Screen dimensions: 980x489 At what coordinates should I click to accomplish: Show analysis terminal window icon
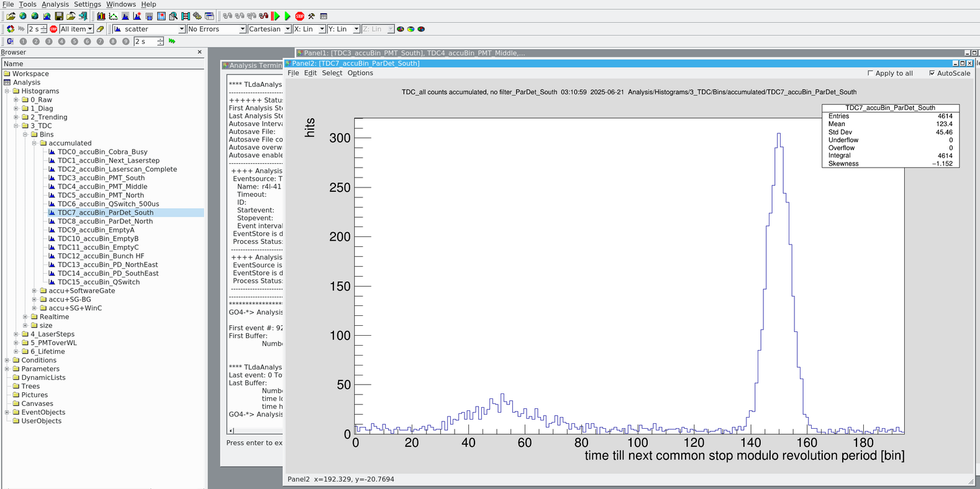[x=324, y=16]
